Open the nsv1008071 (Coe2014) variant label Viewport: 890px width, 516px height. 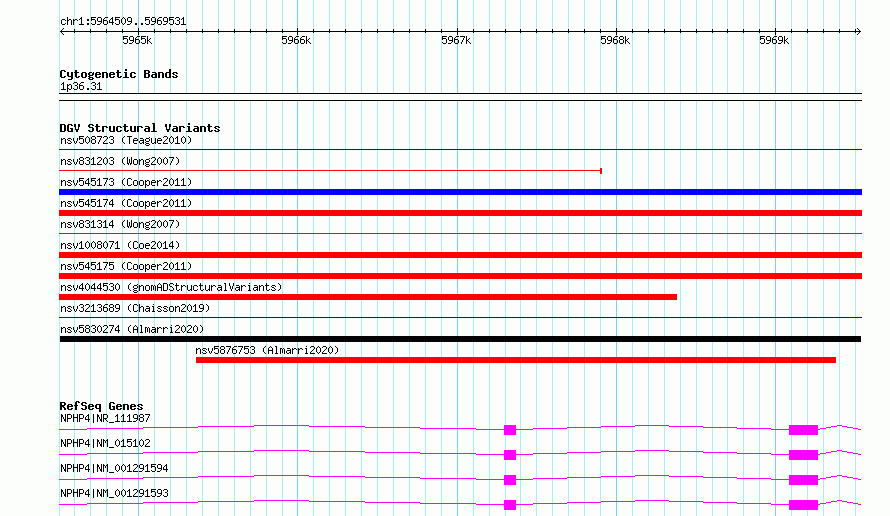coord(120,245)
